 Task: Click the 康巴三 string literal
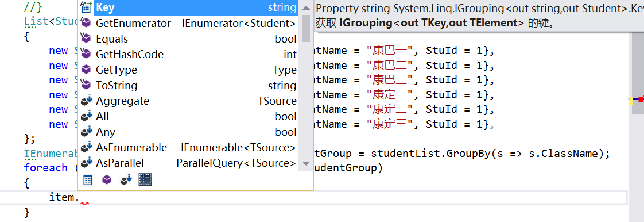point(390,79)
